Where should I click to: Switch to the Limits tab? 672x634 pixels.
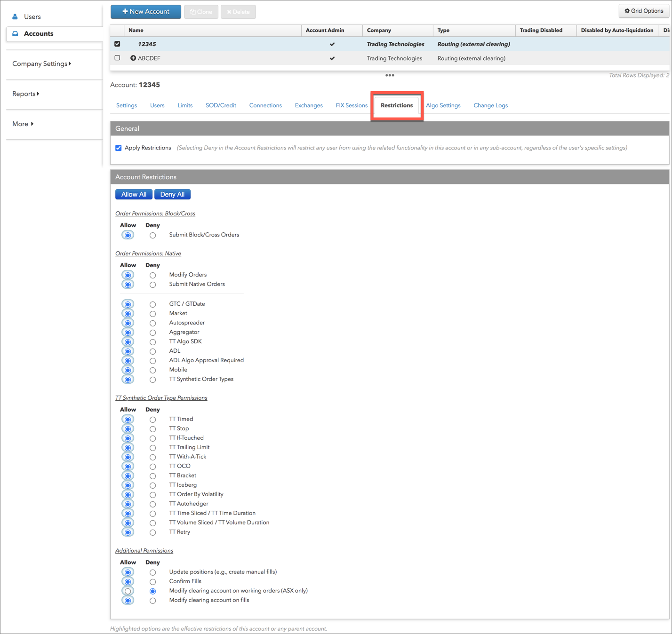[185, 105]
